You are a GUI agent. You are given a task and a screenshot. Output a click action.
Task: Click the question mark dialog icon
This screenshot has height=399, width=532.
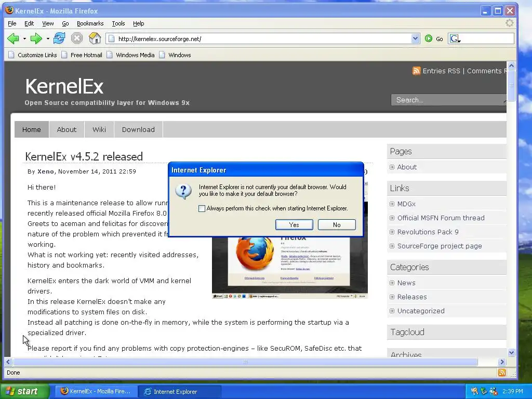pyautogui.click(x=183, y=191)
